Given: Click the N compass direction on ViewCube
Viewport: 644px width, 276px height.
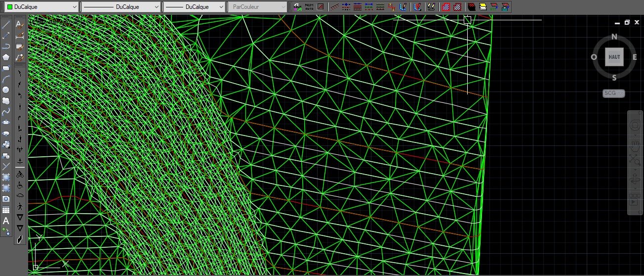Looking at the screenshot, I should [x=614, y=37].
